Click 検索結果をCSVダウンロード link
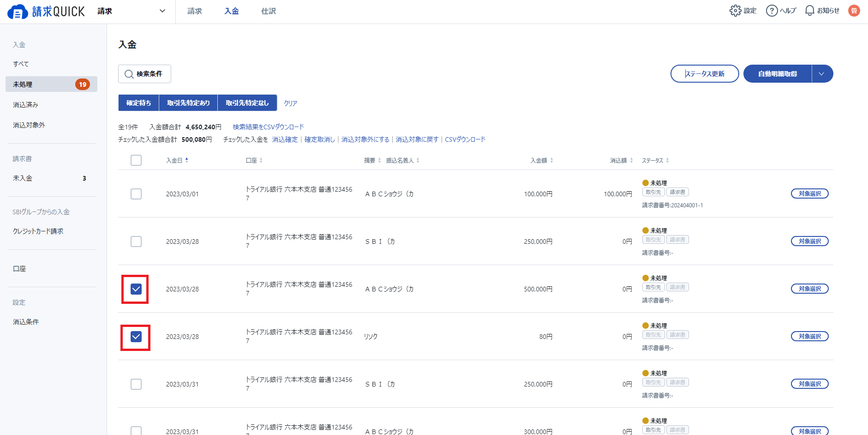The image size is (868, 435). coord(268,127)
